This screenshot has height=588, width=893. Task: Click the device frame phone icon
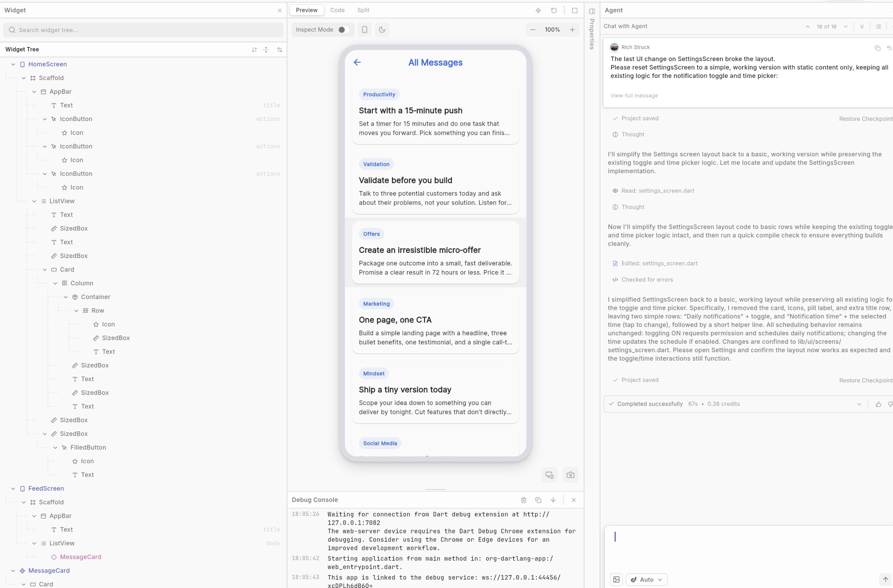(x=364, y=30)
